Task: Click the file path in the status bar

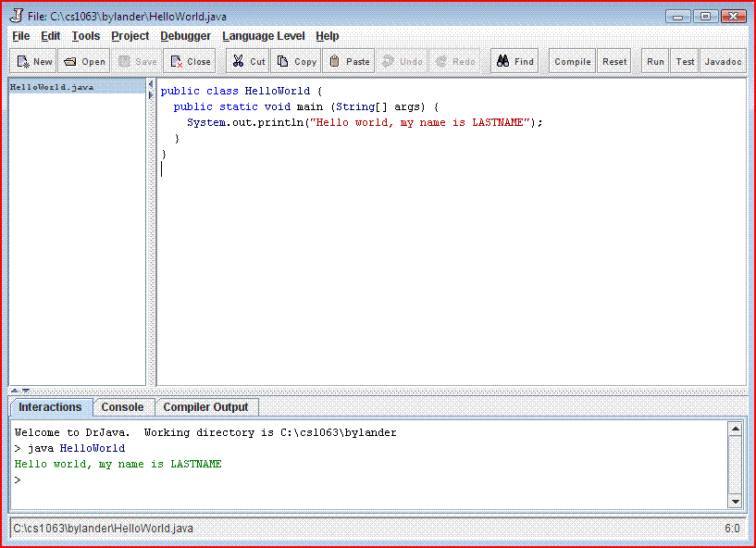Action: pos(104,529)
